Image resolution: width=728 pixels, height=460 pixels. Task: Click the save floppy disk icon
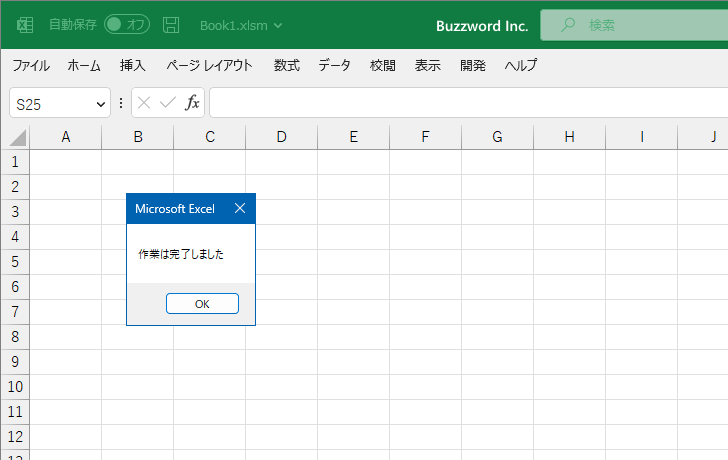point(171,25)
